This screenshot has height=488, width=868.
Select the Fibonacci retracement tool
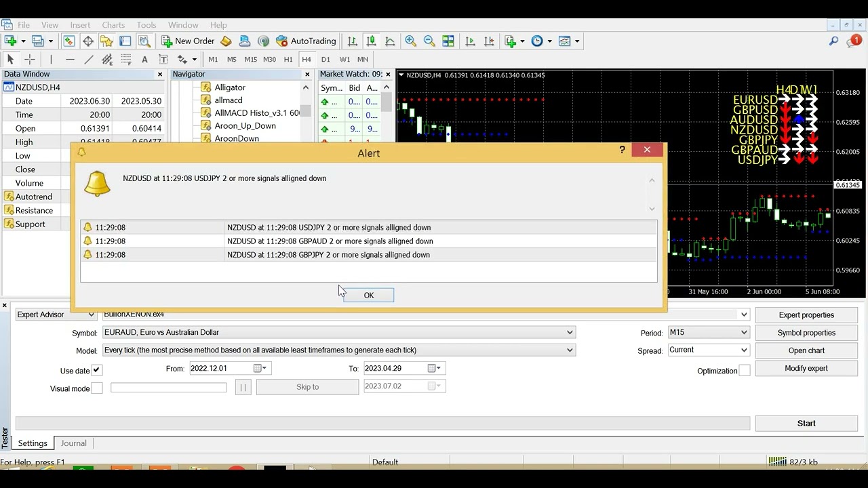click(x=126, y=60)
